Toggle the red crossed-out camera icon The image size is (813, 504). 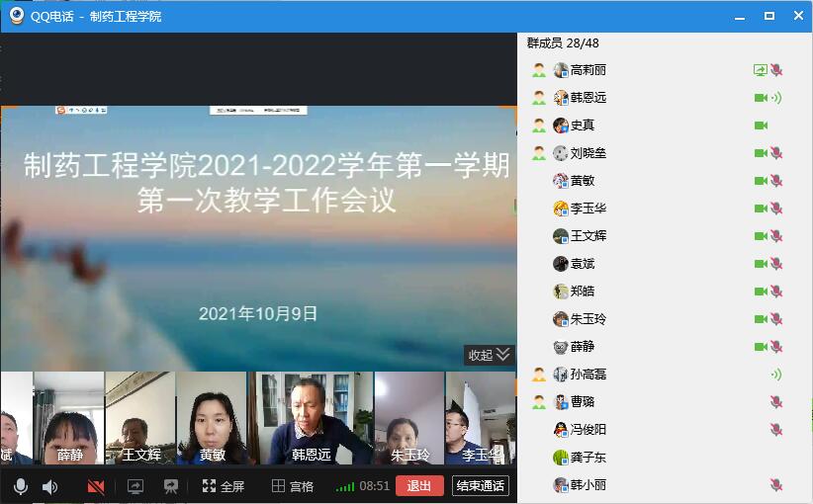pos(96,486)
